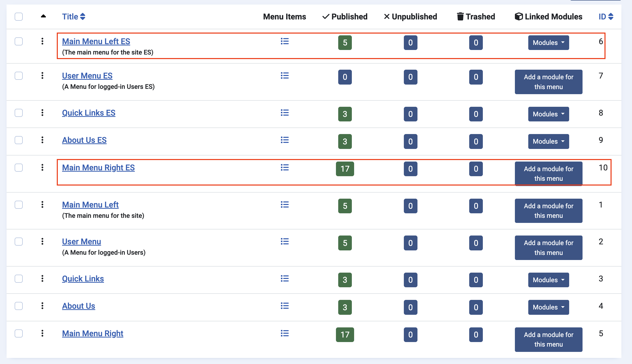
Task: Open menu items list for Main Menu Left ES
Action: 284,41
